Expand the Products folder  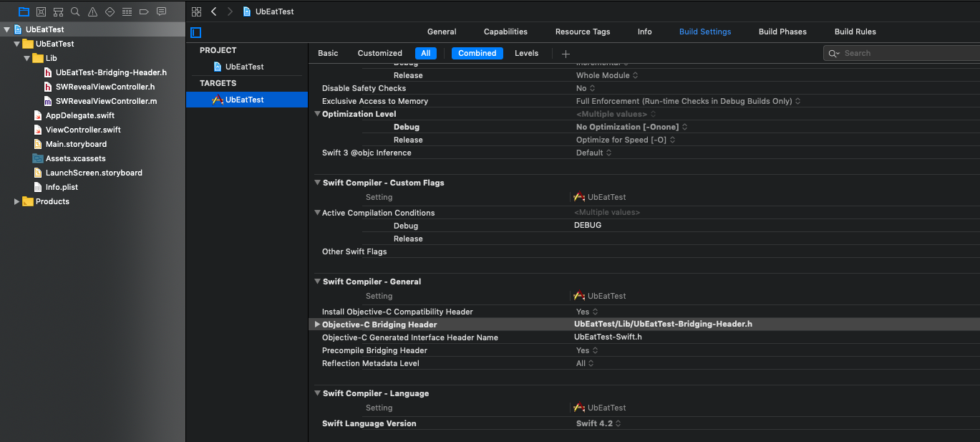coord(17,201)
